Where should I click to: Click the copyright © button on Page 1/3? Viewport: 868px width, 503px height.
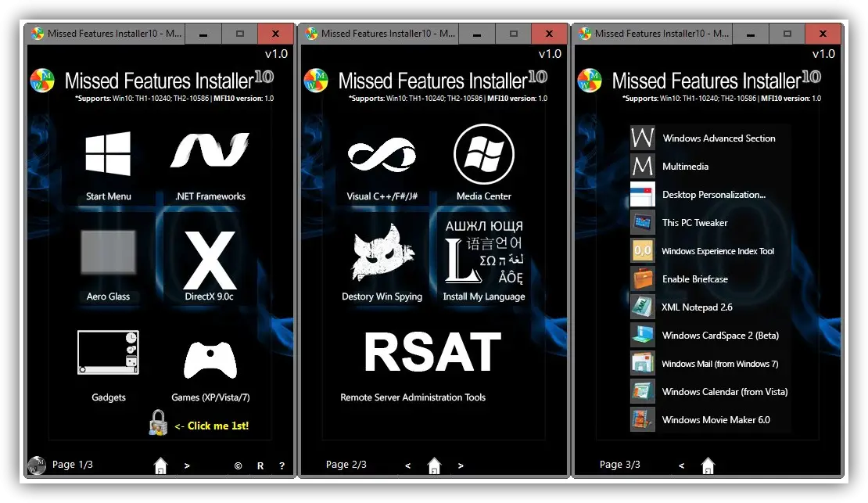pyautogui.click(x=238, y=466)
